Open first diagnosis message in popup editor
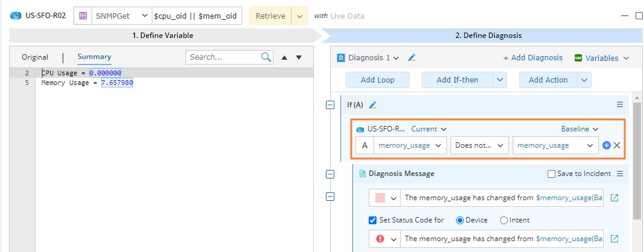The width and height of the screenshot is (644, 252). pos(614,197)
